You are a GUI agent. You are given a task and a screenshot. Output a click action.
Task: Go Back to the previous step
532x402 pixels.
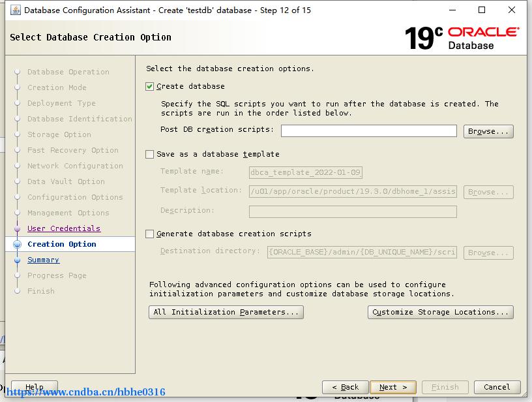point(345,387)
